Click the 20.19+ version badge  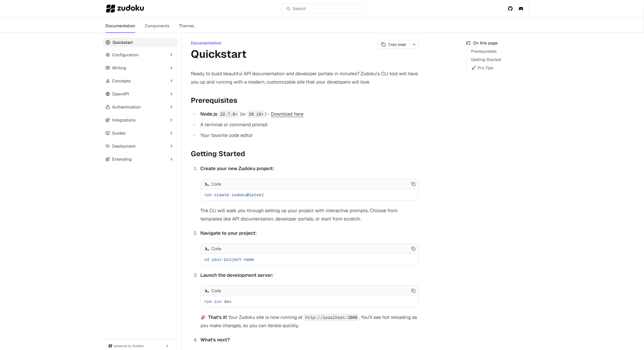pos(256,114)
